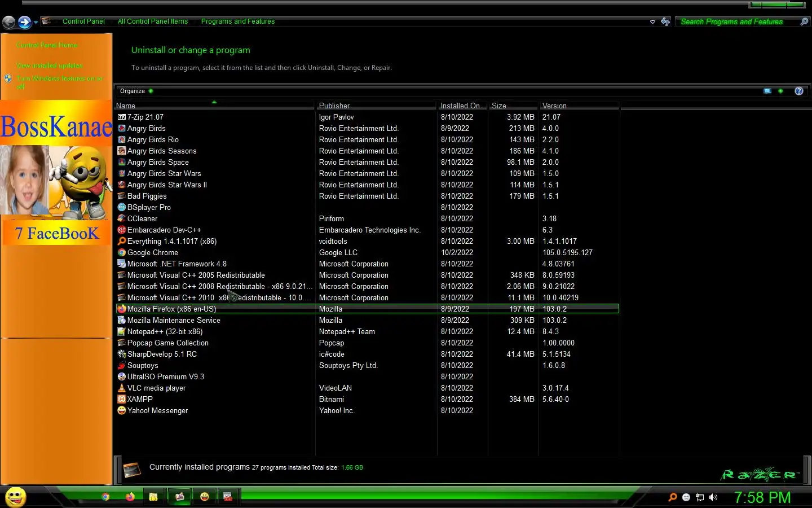The height and width of the screenshot is (508, 812).
Task: Open the volume control in the tray
Action: tap(713, 497)
